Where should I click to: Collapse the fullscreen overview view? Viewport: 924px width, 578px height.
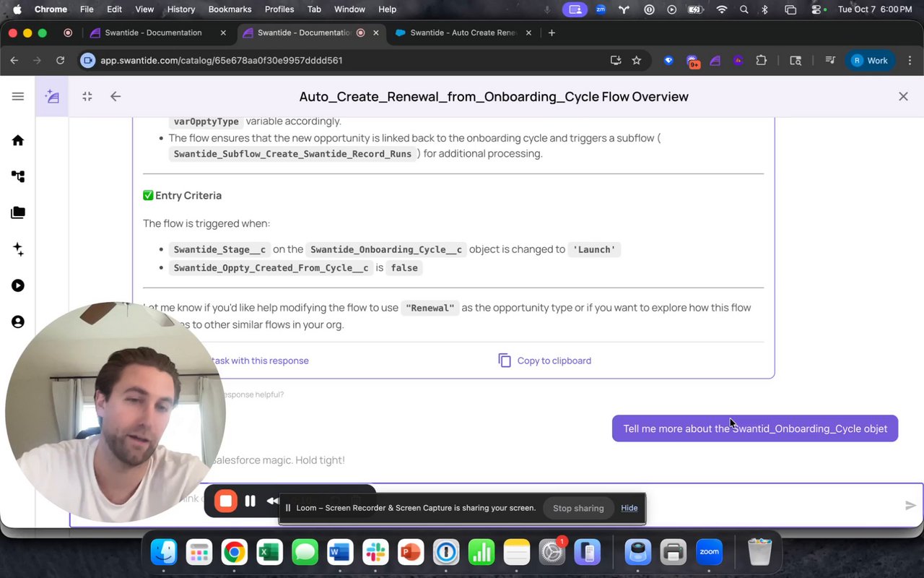tap(87, 97)
